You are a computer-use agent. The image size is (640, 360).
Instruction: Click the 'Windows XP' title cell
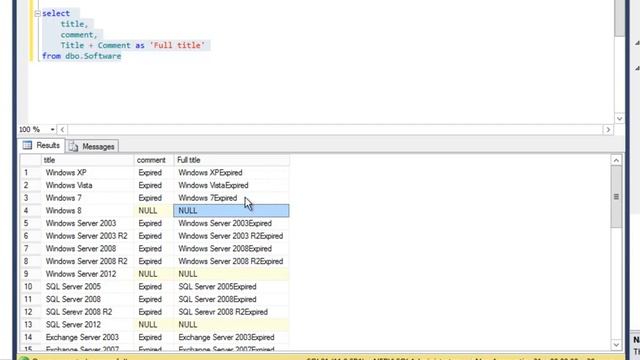pyautogui.click(x=87, y=173)
